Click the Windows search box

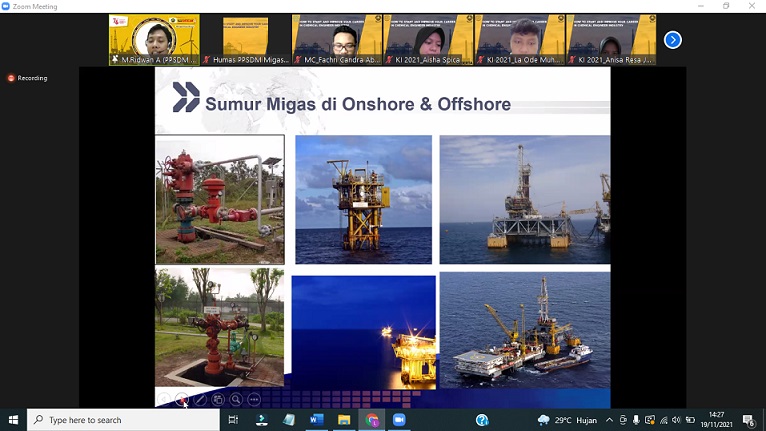[x=123, y=420]
